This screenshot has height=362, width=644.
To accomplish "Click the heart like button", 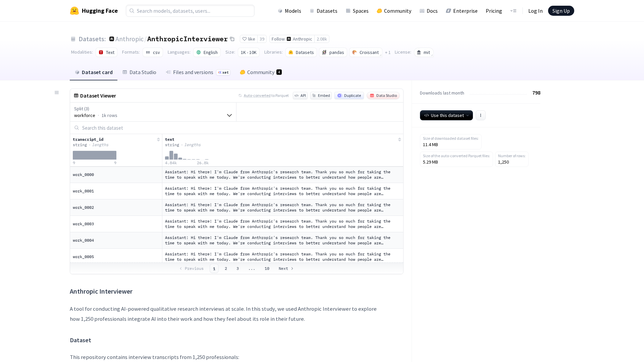I will pos(249,39).
